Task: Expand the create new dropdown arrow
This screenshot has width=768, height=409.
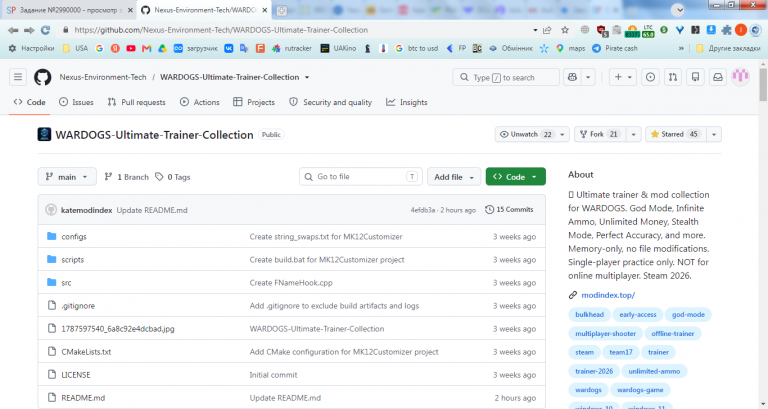Action: pyautogui.click(x=630, y=77)
